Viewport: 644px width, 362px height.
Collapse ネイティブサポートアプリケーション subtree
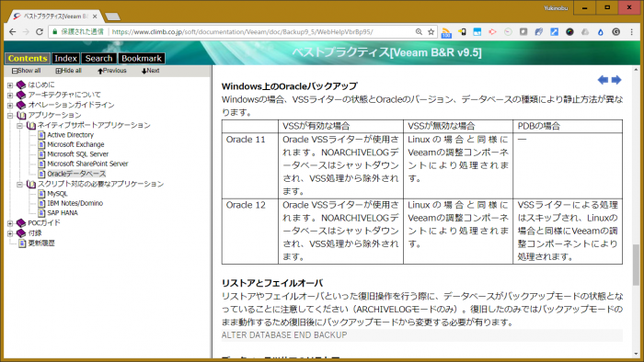(19, 126)
